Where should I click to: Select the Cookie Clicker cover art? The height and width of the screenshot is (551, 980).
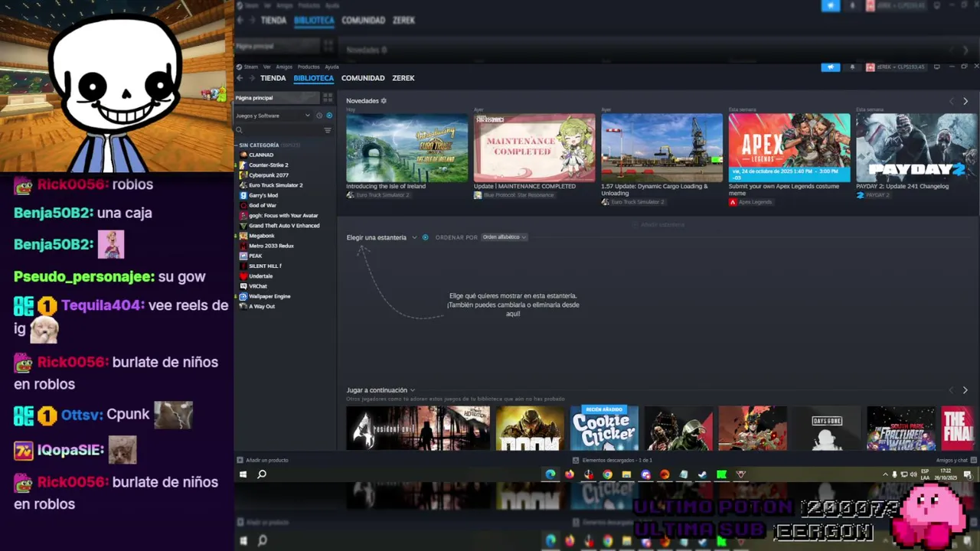coord(604,428)
